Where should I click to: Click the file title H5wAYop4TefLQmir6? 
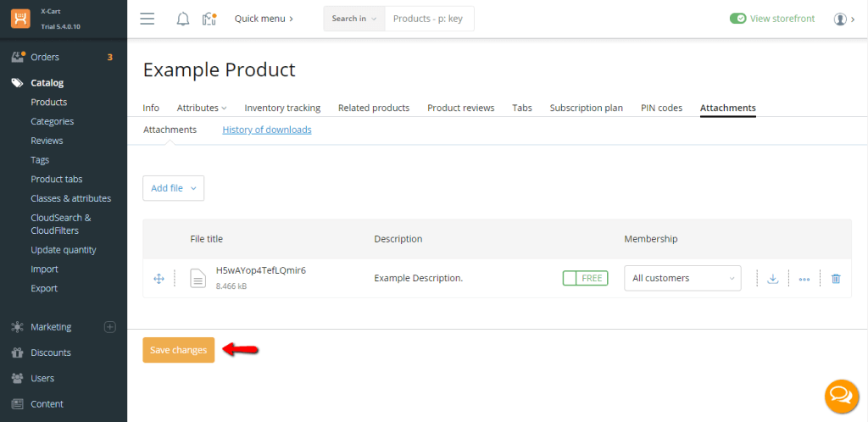(261, 270)
